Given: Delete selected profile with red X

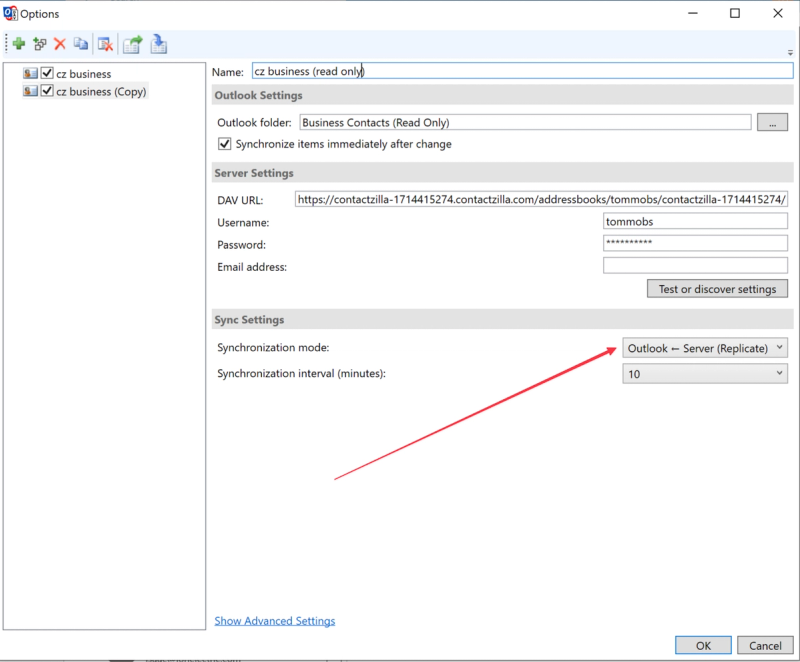Looking at the screenshot, I should pos(60,44).
